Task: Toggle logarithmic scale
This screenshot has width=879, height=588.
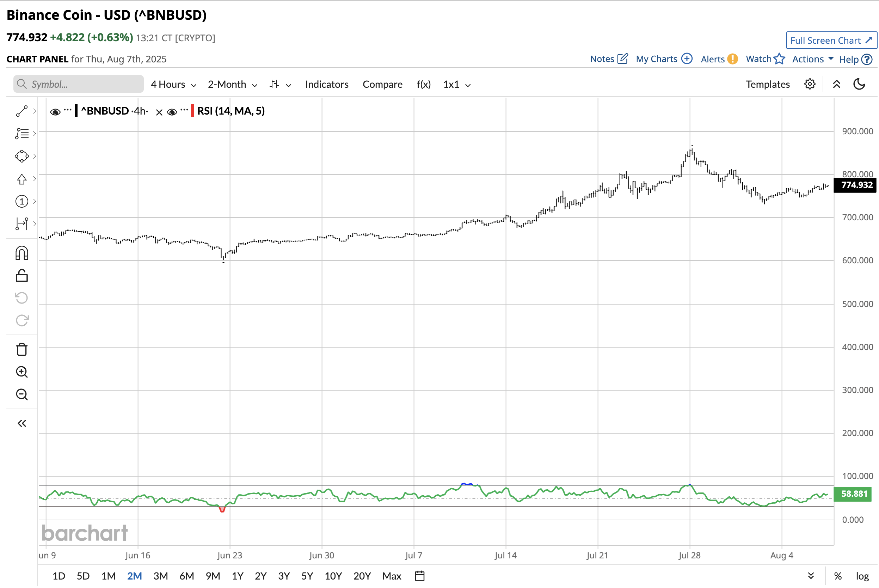Action: tap(862, 576)
